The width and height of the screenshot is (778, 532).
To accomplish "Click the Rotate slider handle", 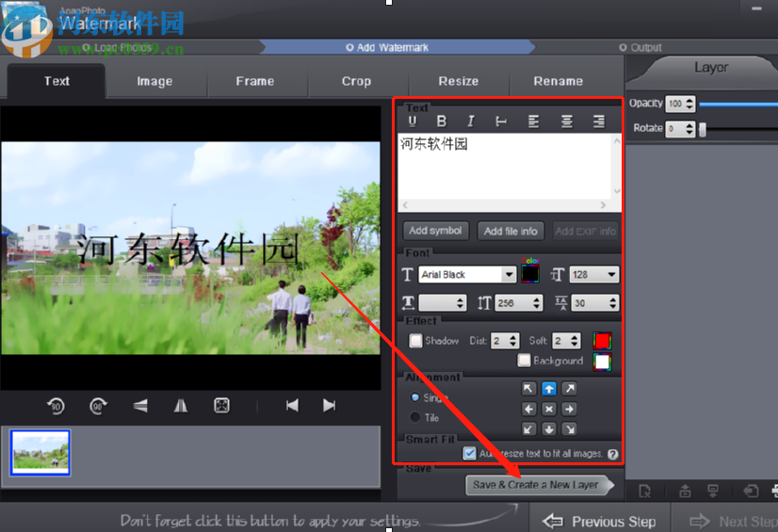I will [702, 129].
